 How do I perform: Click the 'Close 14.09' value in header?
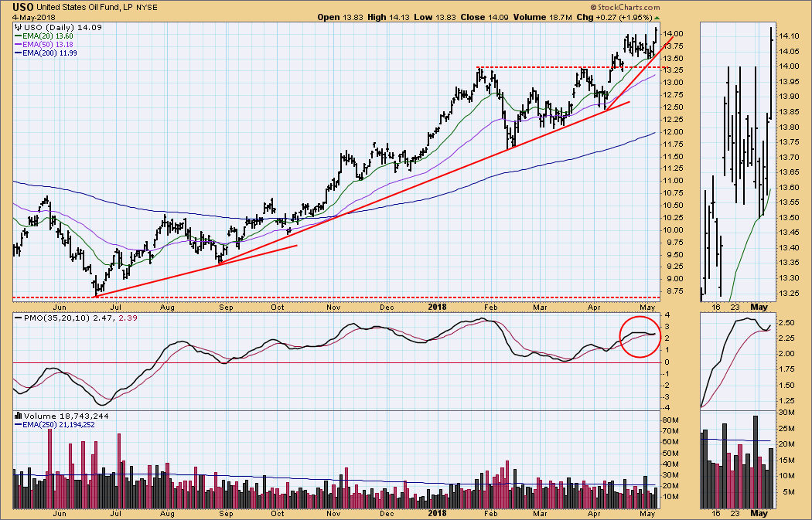[x=484, y=17]
